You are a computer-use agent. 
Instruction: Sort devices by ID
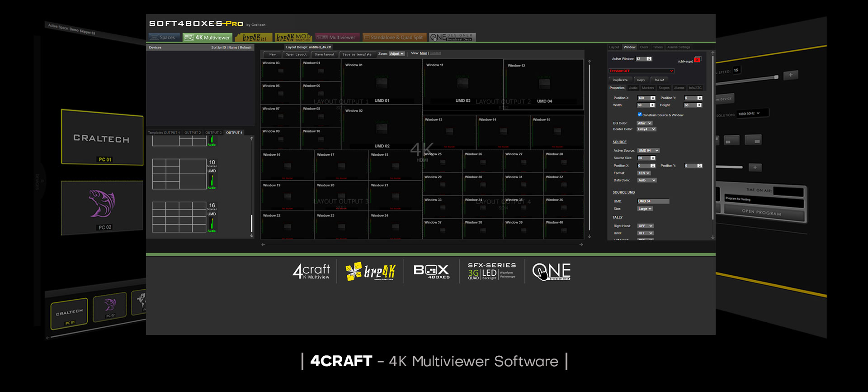[219, 48]
